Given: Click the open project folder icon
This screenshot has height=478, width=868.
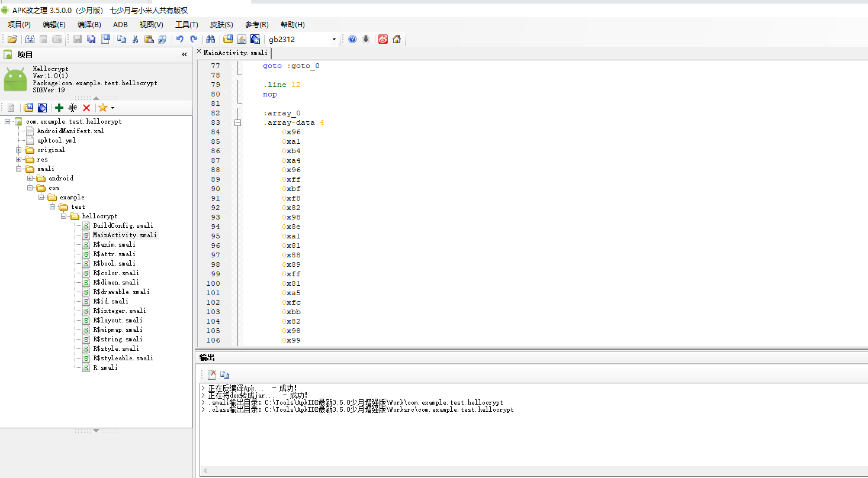Looking at the screenshot, I should [x=12, y=39].
